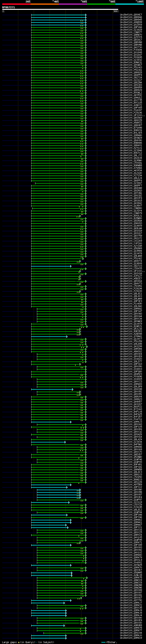Open hit UniRef100_Q8RW70
146x644 pixels.
(131, 35)
